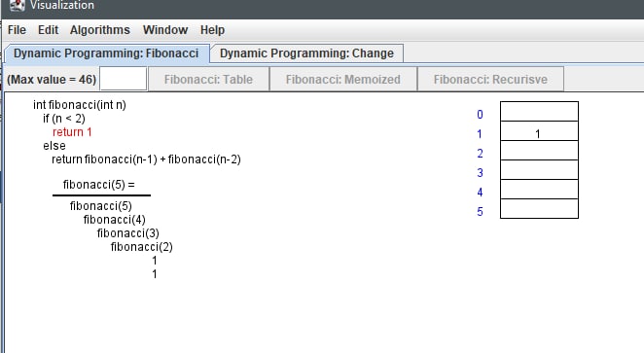
Task: Open the Edit menu
Action: pyautogui.click(x=48, y=30)
